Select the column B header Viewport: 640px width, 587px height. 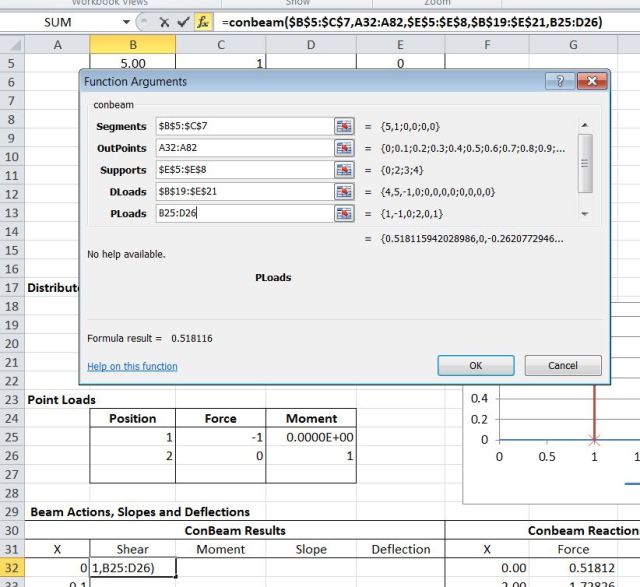132,44
